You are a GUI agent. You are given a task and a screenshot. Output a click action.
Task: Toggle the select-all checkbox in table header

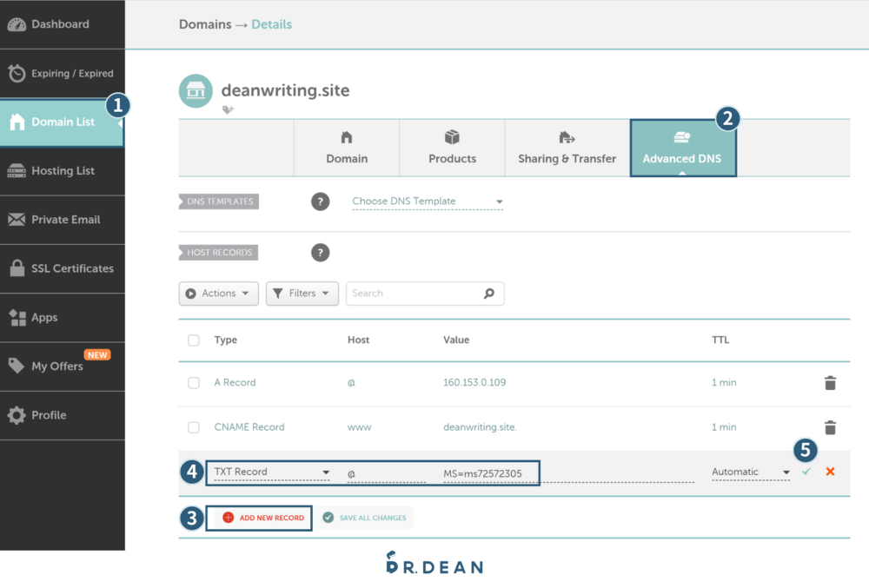tap(194, 340)
